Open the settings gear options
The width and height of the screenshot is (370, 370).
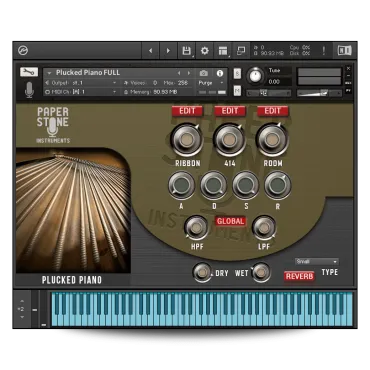[x=204, y=51]
